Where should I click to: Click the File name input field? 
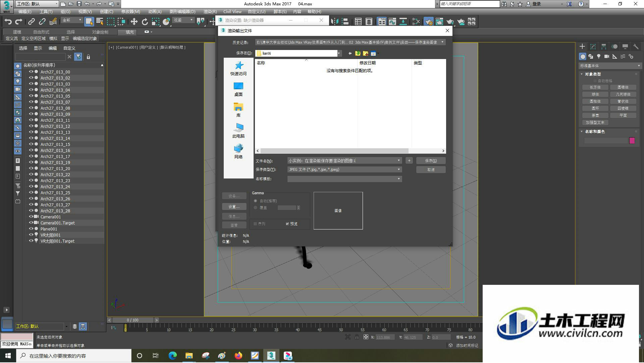pyautogui.click(x=342, y=161)
